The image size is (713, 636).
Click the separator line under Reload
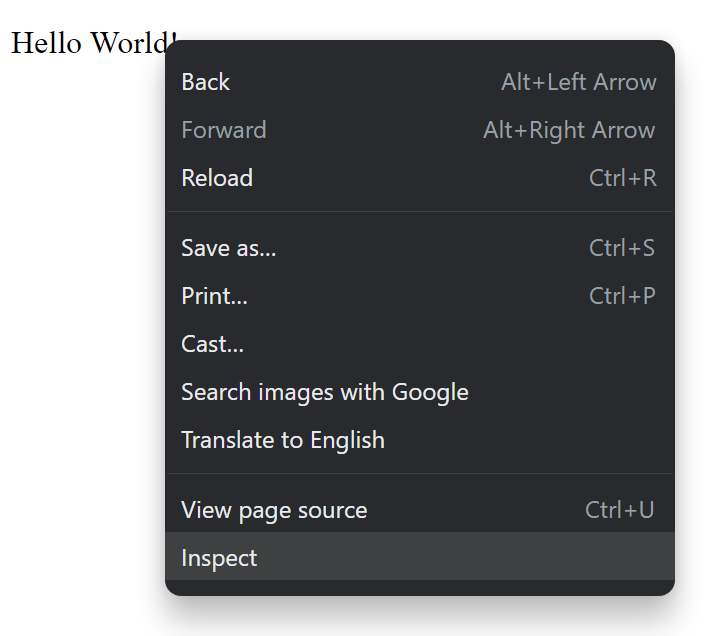coord(420,211)
